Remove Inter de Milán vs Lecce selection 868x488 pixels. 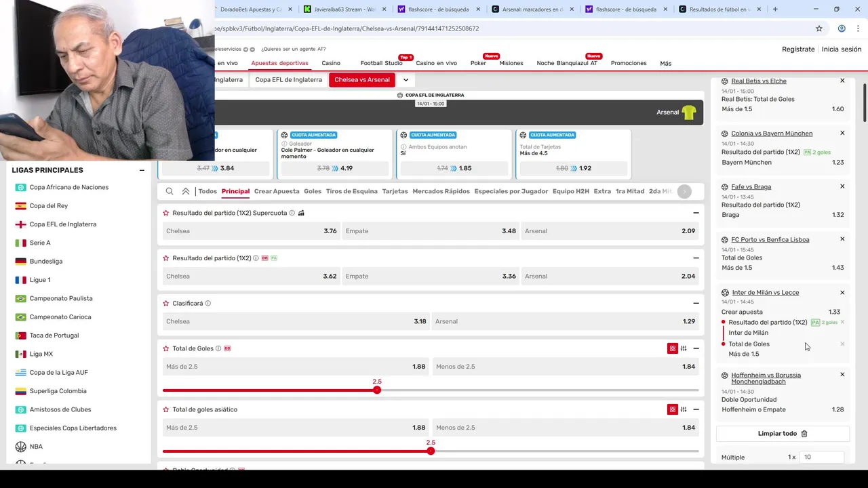click(842, 293)
